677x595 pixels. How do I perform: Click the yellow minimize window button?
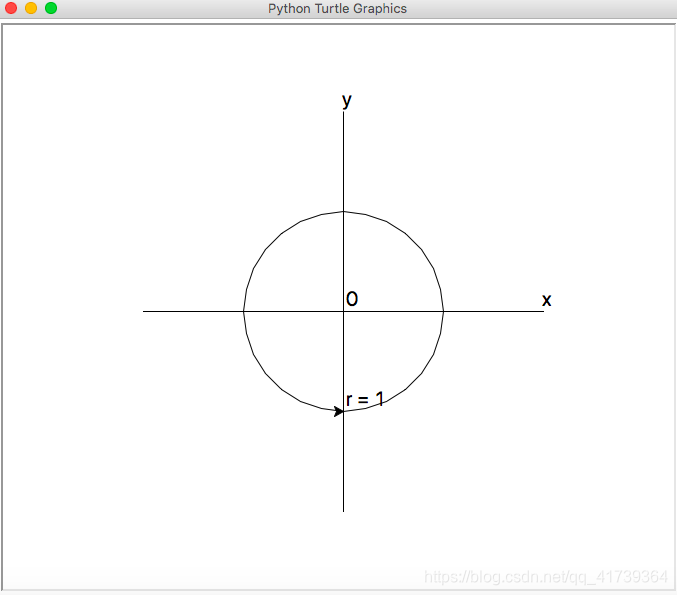click(x=31, y=8)
